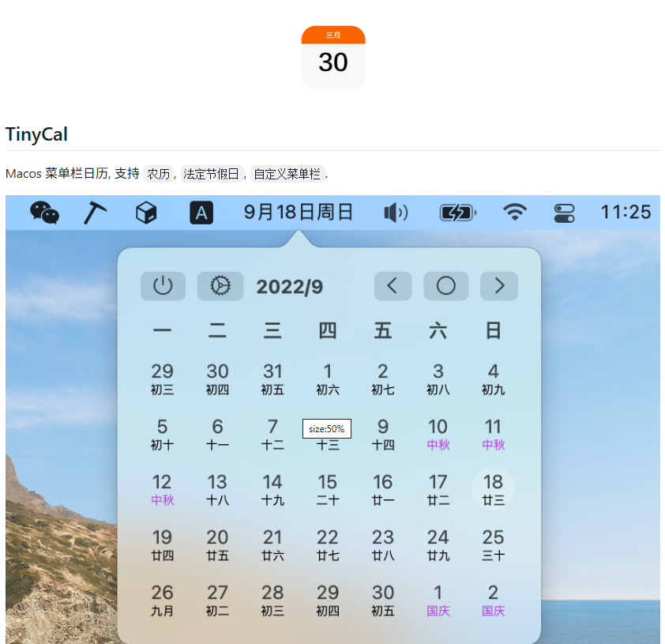The image size is (665, 644).
Task: Click the TinyCal app icon showing 30
Action: [332, 58]
